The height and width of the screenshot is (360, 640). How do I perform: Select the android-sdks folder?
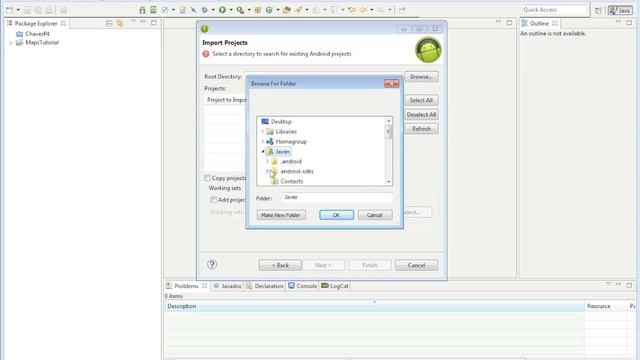point(297,171)
